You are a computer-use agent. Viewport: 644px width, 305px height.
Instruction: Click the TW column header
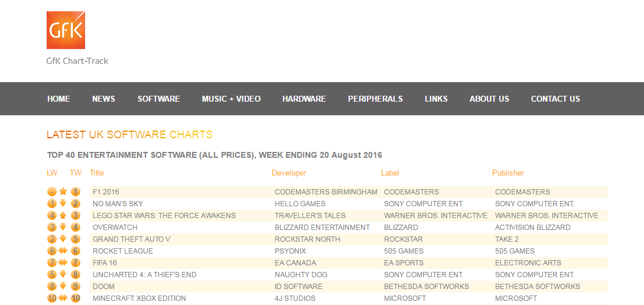[76, 173]
